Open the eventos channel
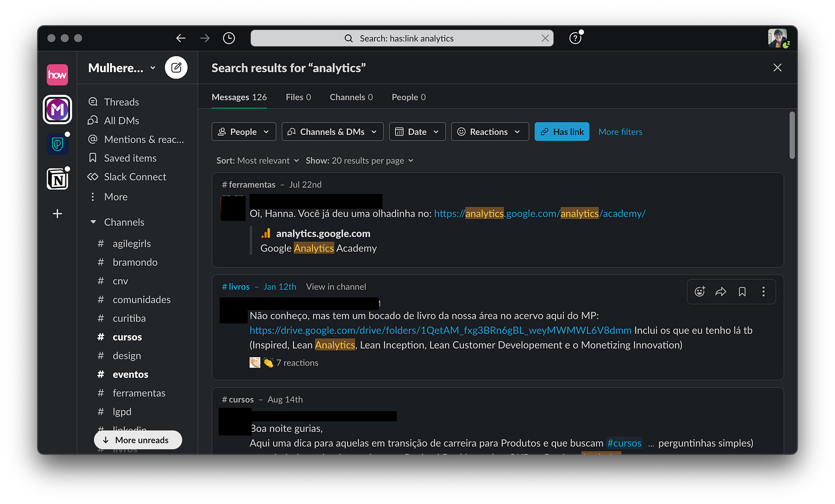This screenshot has width=835, height=504. click(130, 374)
